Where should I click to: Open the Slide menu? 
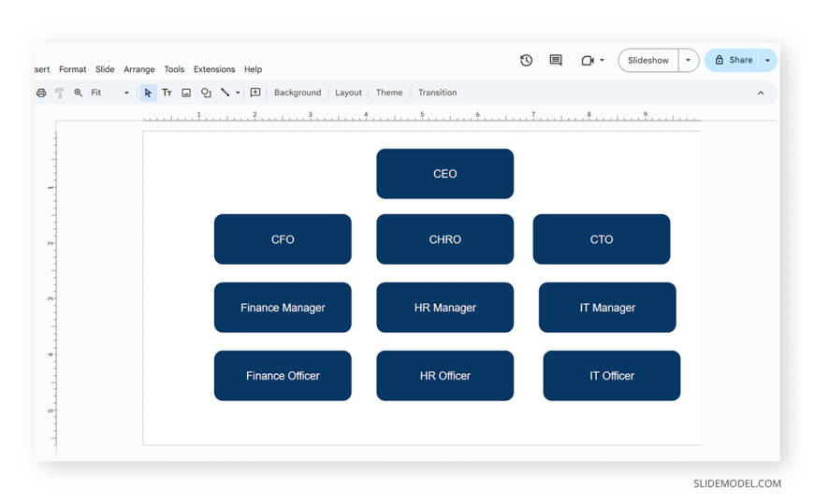pyautogui.click(x=105, y=69)
